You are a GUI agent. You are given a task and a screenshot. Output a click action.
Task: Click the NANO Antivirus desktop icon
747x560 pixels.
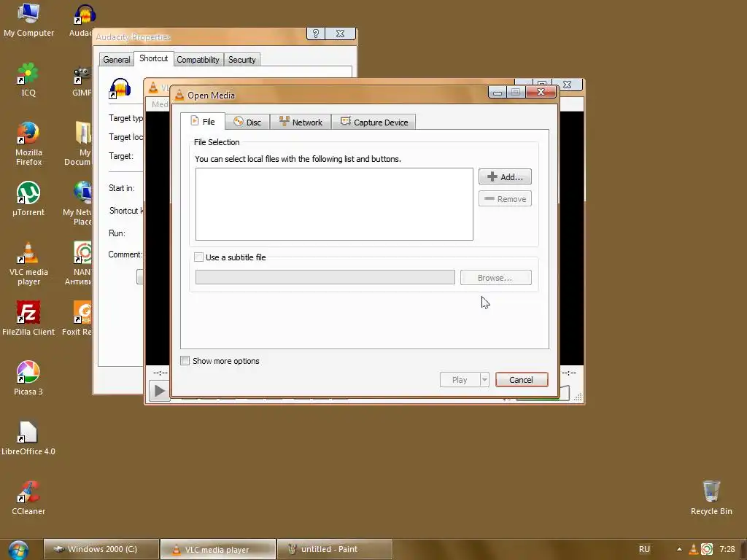point(80,263)
